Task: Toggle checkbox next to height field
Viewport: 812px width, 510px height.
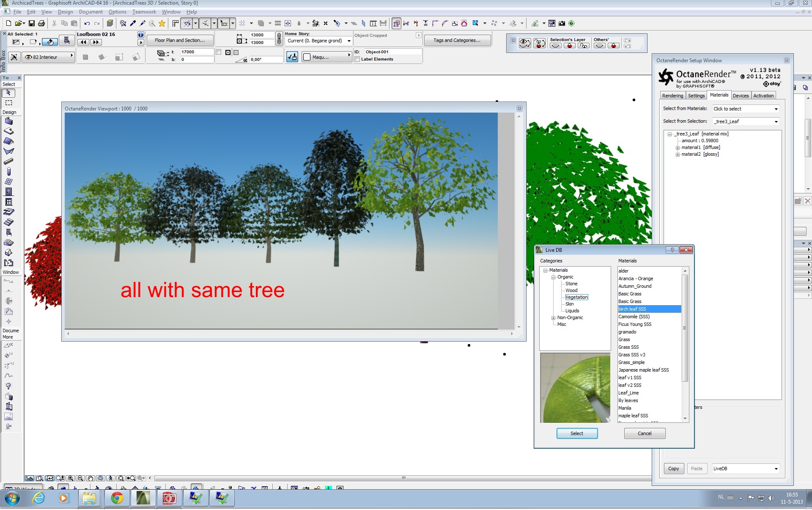Action: click(x=219, y=52)
